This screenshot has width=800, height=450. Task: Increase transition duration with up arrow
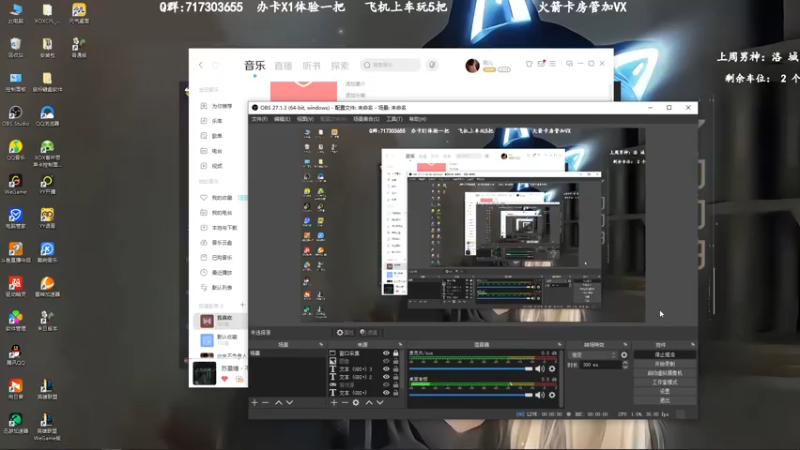click(x=626, y=363)
